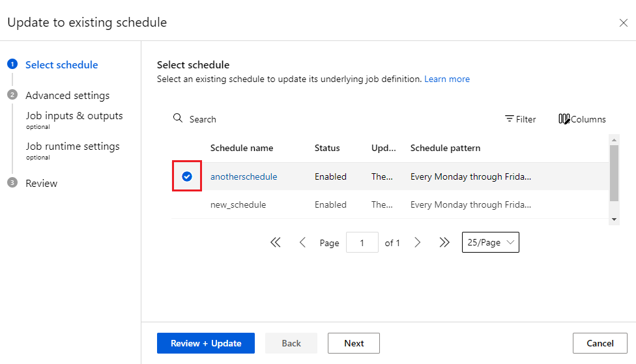Viewport: 636px width, 364px height.
Task: Go to Advanced settings step
Action: (67, 95)
